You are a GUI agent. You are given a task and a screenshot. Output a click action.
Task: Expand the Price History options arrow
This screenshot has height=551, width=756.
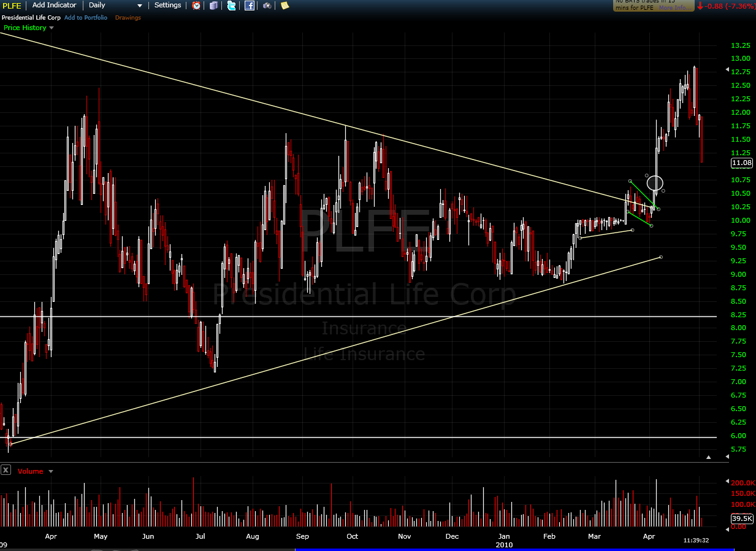coord(52,28)
